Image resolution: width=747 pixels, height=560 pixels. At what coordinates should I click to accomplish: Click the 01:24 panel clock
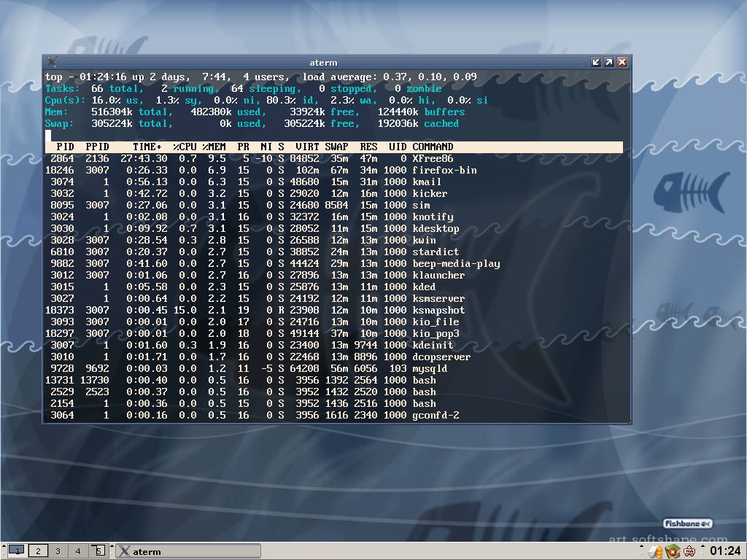click(725, 551)
